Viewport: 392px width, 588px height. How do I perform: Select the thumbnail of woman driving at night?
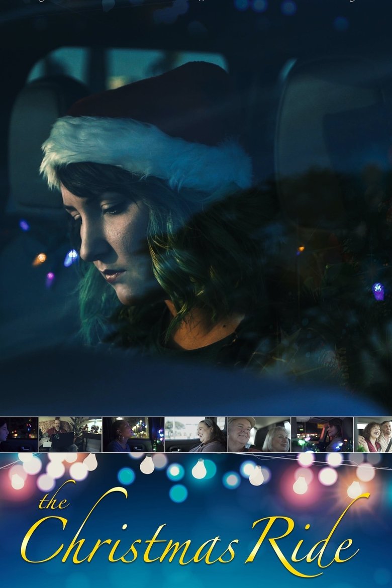[x=322, y=435]
